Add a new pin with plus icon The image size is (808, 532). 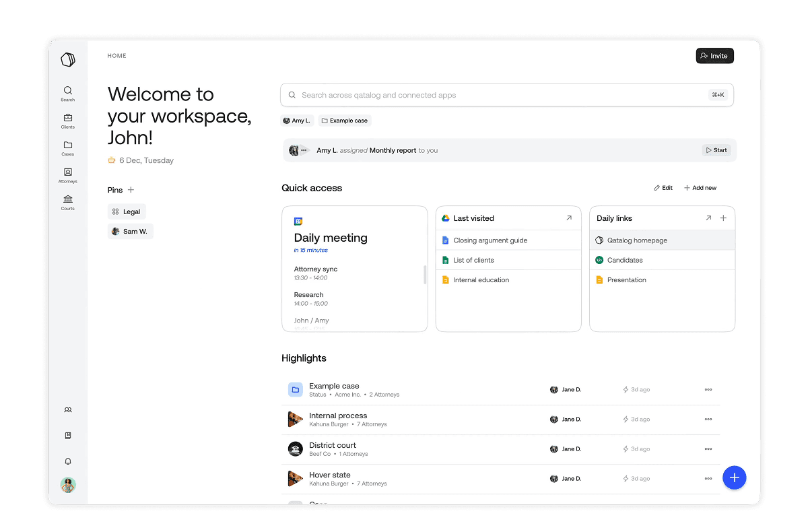click(131, 190)
